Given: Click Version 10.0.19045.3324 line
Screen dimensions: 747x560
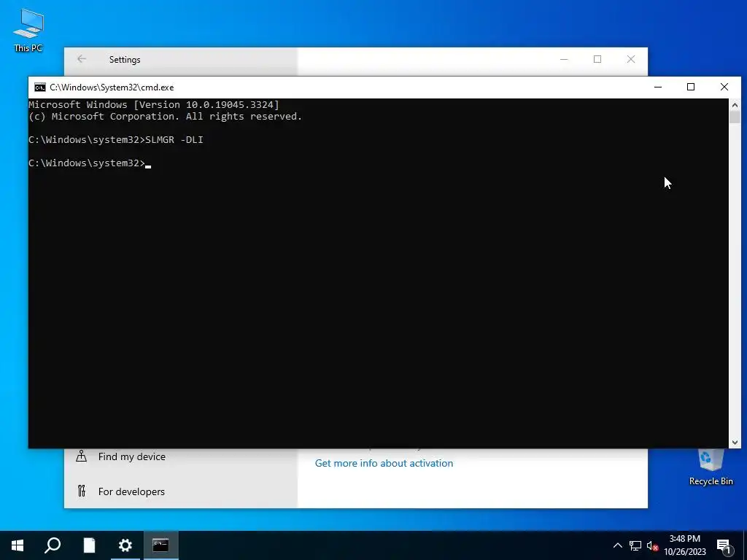Looking at the screenshot, I should 154,105.
